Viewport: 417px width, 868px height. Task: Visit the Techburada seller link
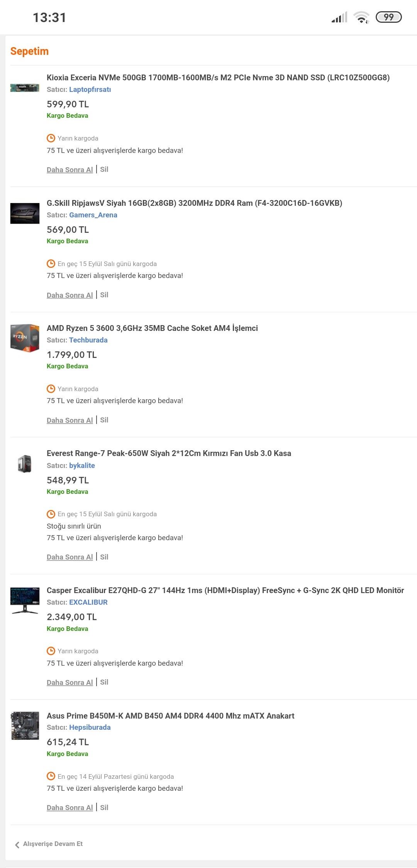[88, 340]
